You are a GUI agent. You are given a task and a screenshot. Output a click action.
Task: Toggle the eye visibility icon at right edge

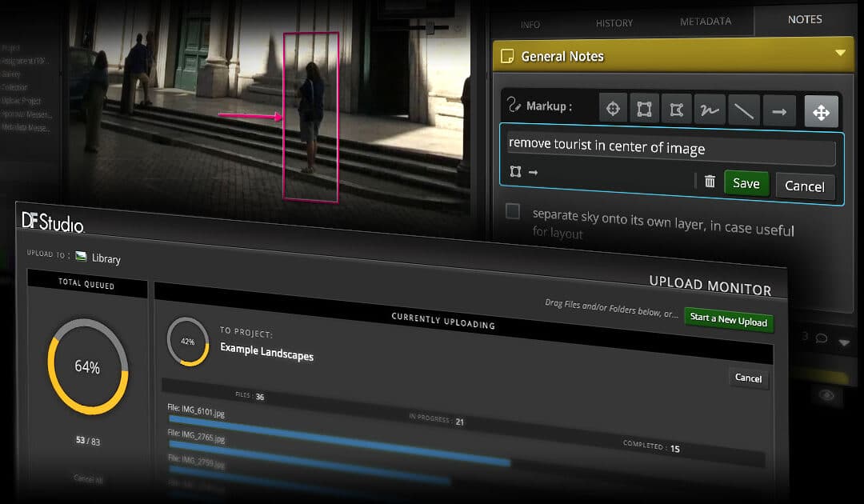click(826, 395)
